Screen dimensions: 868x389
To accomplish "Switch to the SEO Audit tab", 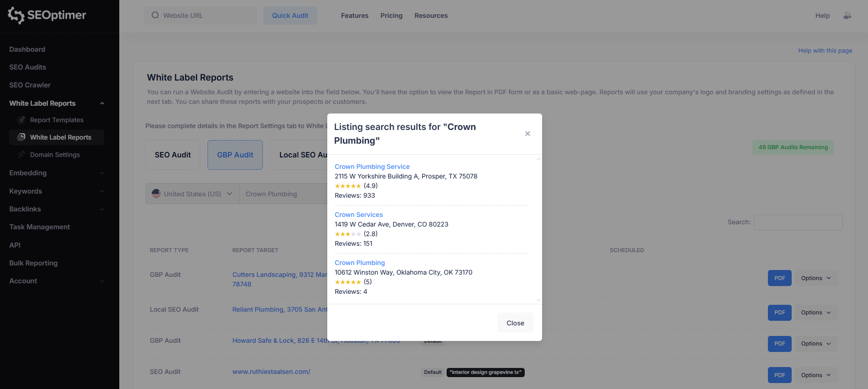I will pos(173,155).
